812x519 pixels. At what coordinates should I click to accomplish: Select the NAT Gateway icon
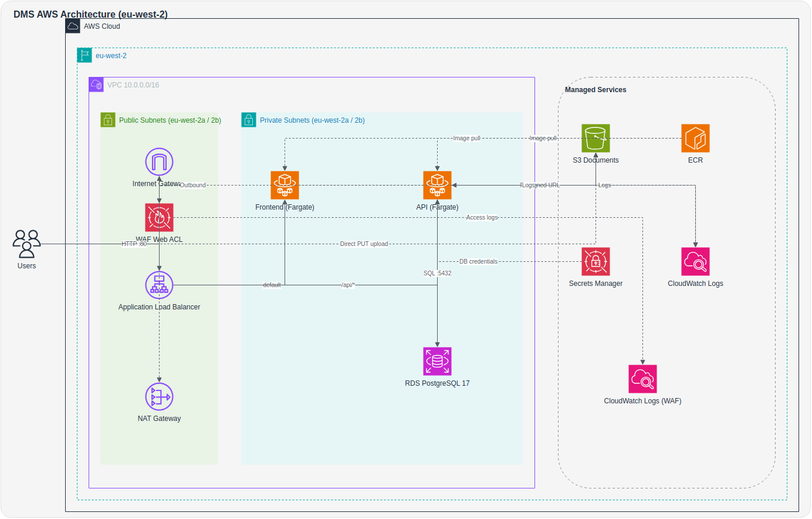159,396
